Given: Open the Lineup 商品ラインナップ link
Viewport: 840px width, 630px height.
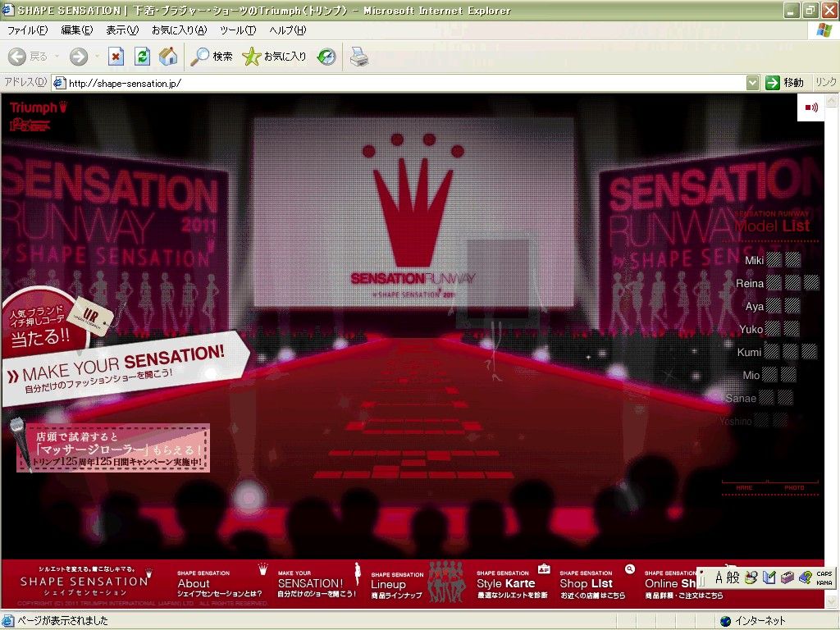Looking at the screenshot, I should point(396,585).
